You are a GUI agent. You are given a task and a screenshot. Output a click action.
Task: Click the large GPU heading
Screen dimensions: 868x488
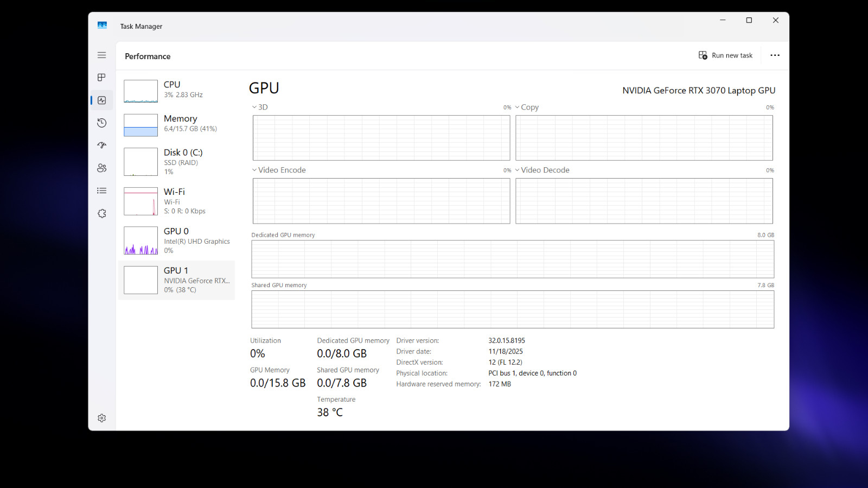pyautogui.click(x=264, y=88)
